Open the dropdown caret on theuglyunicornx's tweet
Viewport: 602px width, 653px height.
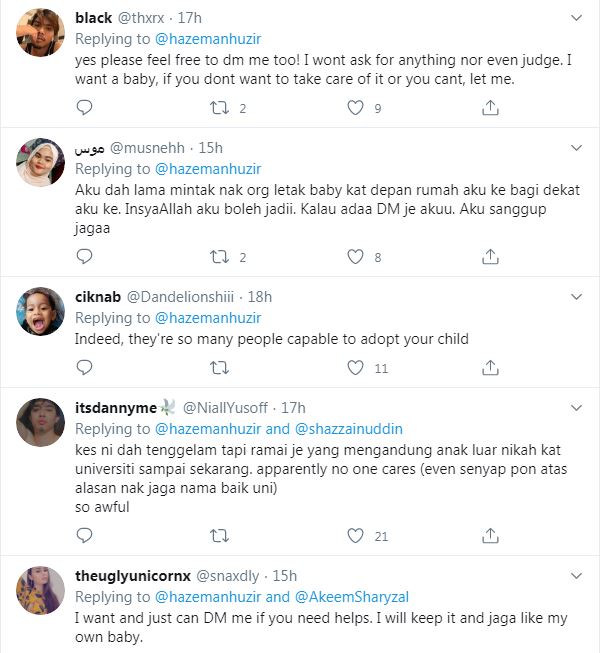[577, 575]
